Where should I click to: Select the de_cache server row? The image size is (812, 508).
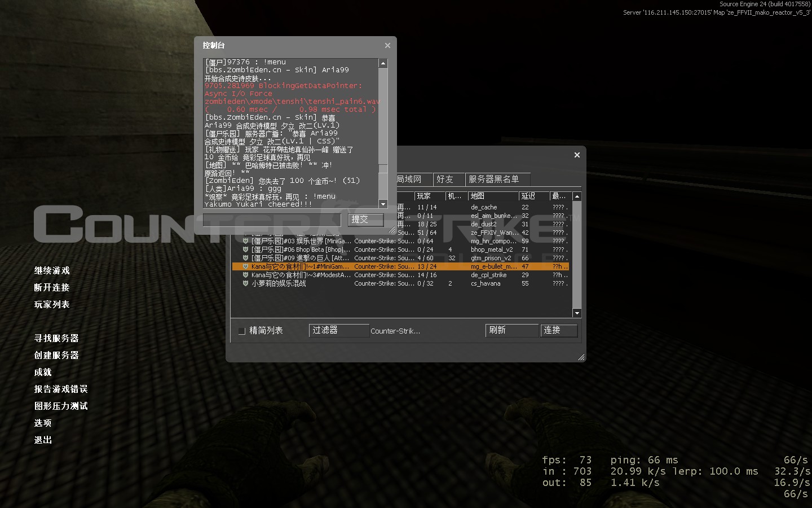[484, 207]
